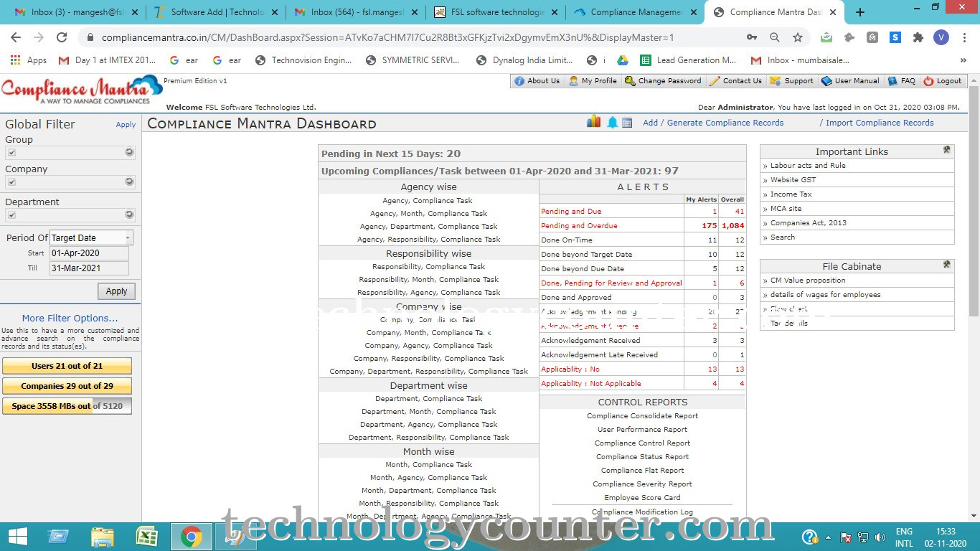Image resolution: width=980 pixels, height=551 pixels.
Task: Open the bar chart icon in dashboard header
Action: [x=593, y=121]
